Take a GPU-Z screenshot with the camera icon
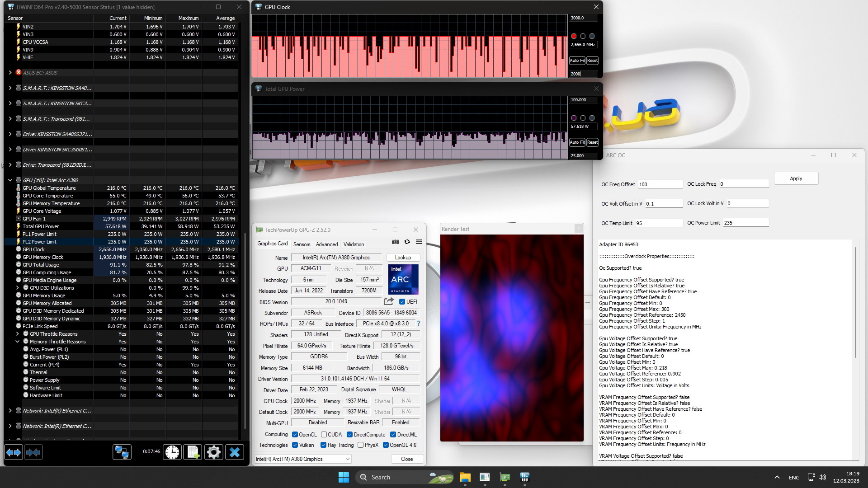 396,242
